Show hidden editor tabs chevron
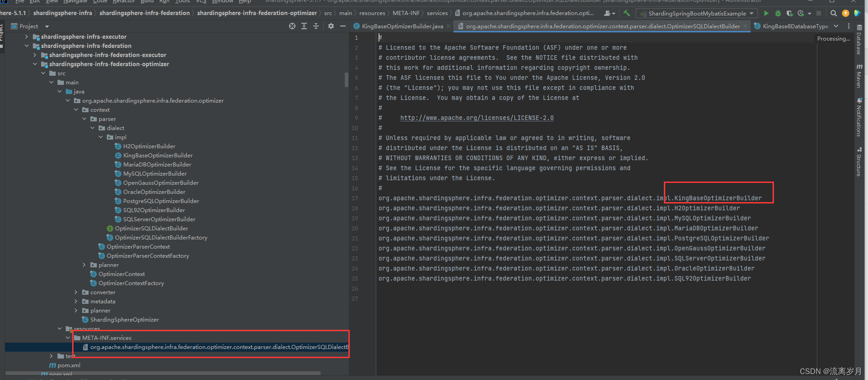 click(x=836, y=26)
